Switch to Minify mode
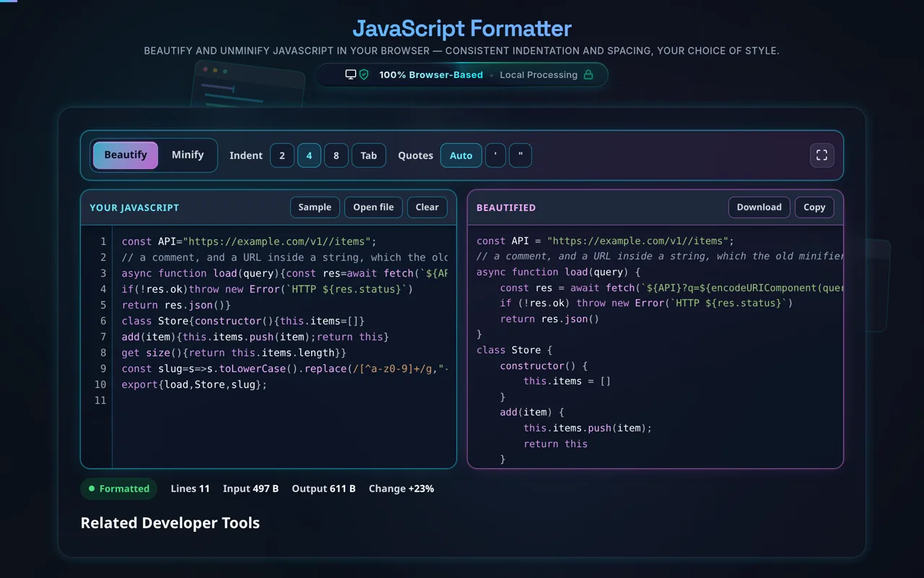This screenshot has width=924, height=578. [x=188, y=155]
